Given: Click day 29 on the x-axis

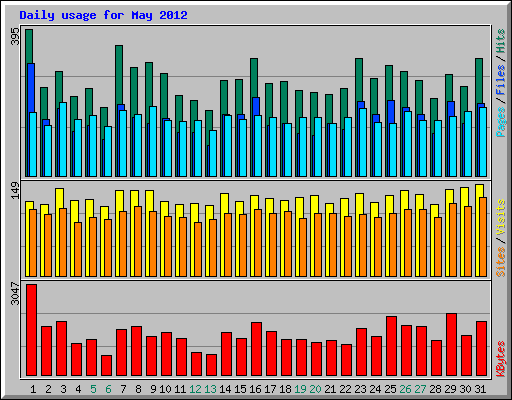Looking at the screenshot, I should [450, 389].
